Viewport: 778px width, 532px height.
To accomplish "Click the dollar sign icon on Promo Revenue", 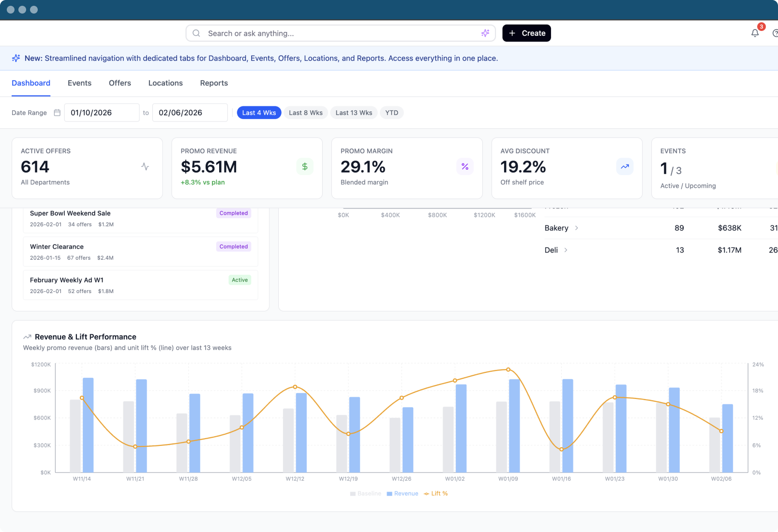I will tap(305, 166).
